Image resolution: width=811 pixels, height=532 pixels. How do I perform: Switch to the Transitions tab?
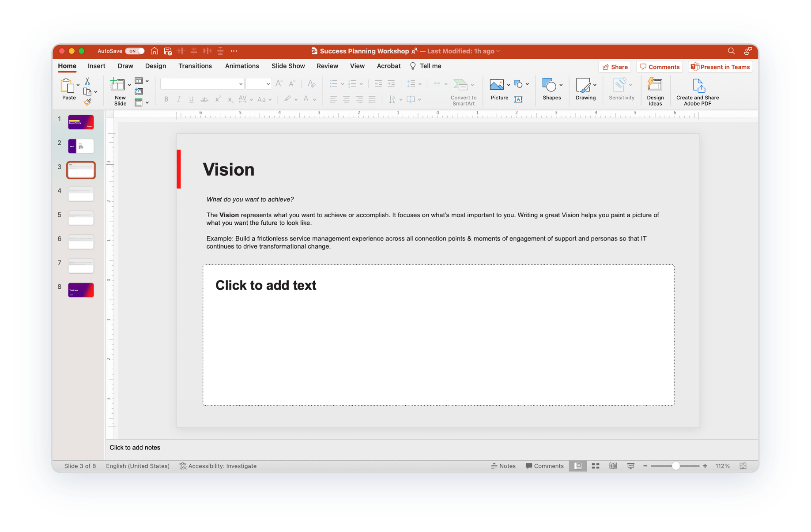[195, 66]
